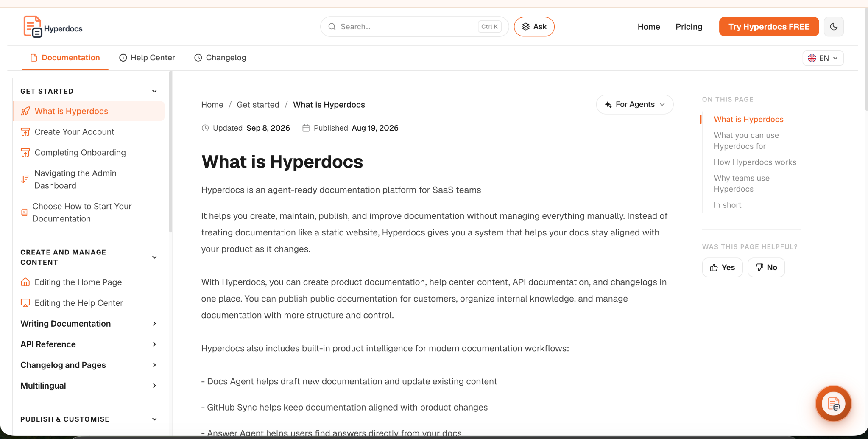868x439 pixels.
Task: Open the Ask assistant button
Action: tap(534, 27)
